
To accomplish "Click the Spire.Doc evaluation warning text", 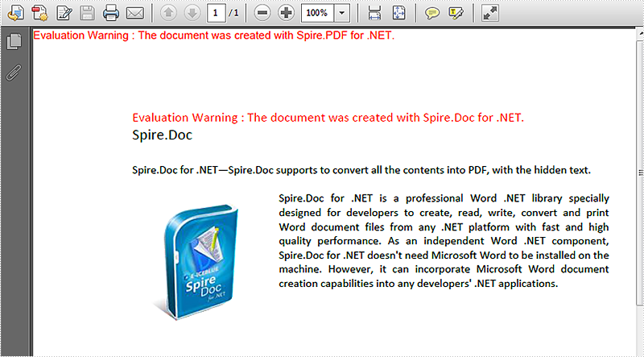I will [x=328, y=118].
